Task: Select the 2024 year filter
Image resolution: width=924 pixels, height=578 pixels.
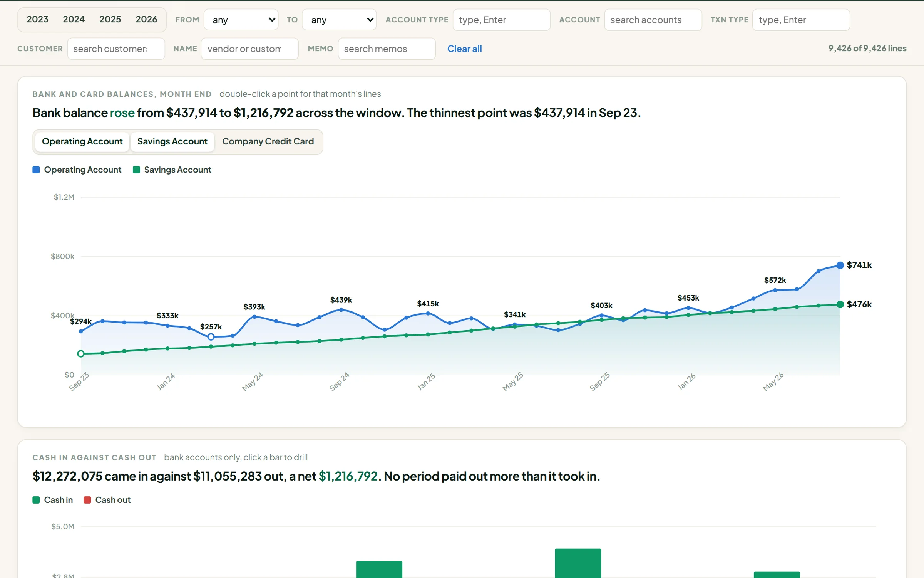Action: click(74, 19)
